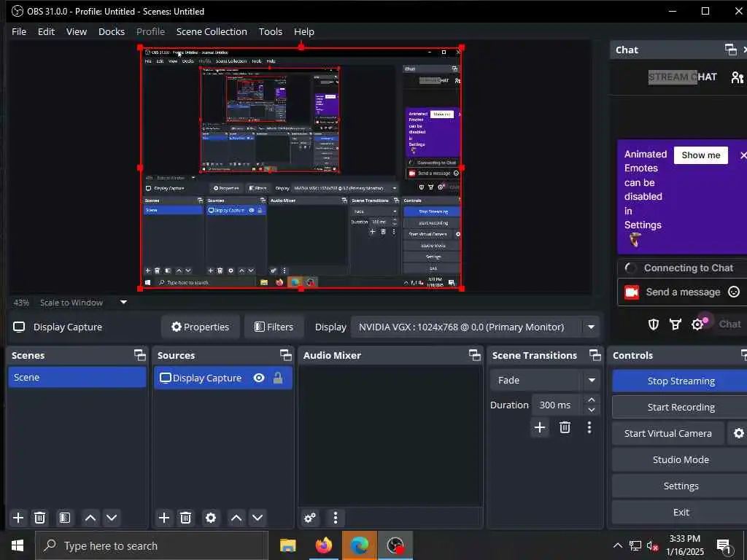Show hidden system tray icons chevron
The height and width of the screenshot is (560, 747).
(x=617, y=545)
